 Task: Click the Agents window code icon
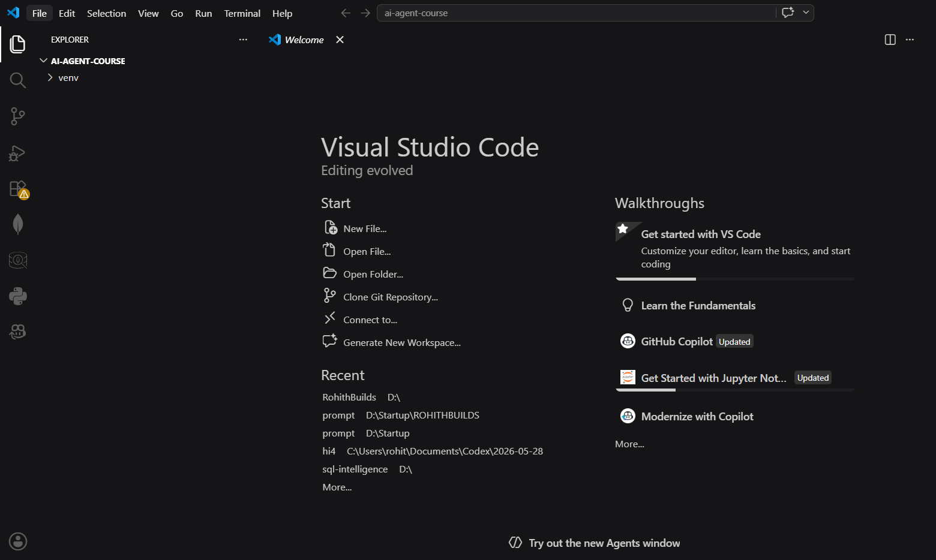(515, 543)
